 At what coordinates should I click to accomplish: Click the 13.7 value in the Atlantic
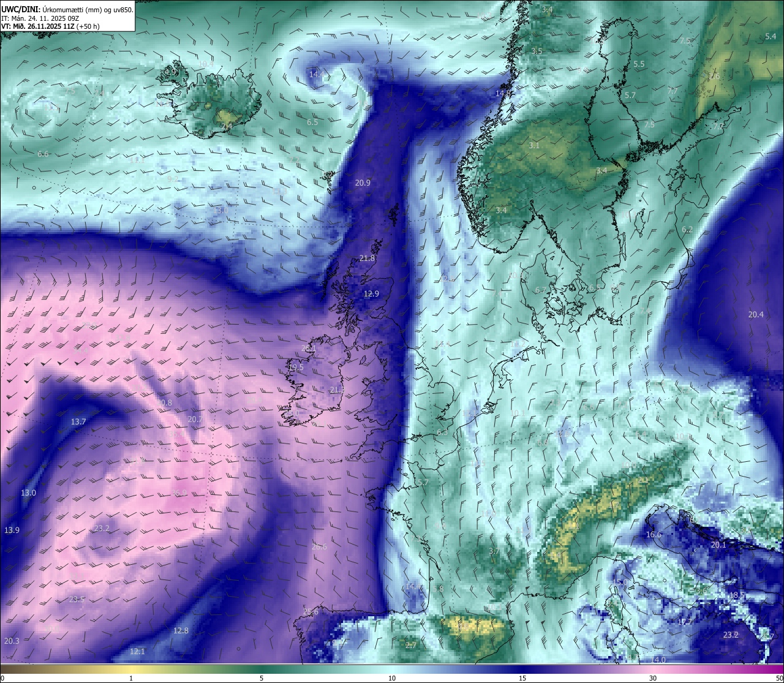[x=78, y=422]
